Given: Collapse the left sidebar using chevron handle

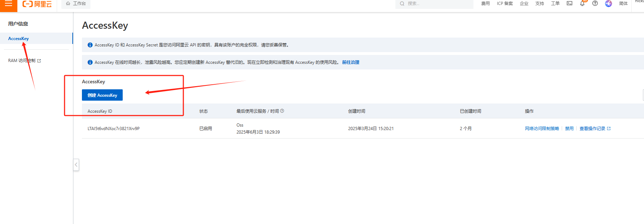Looking at the screenshot, I should point(76,165).
